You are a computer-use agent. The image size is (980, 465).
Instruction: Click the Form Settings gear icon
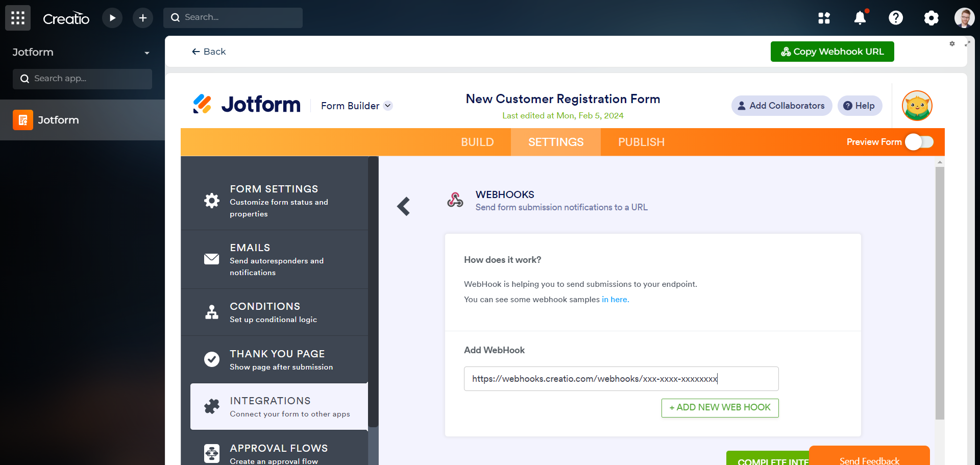(x=212, y=201)
